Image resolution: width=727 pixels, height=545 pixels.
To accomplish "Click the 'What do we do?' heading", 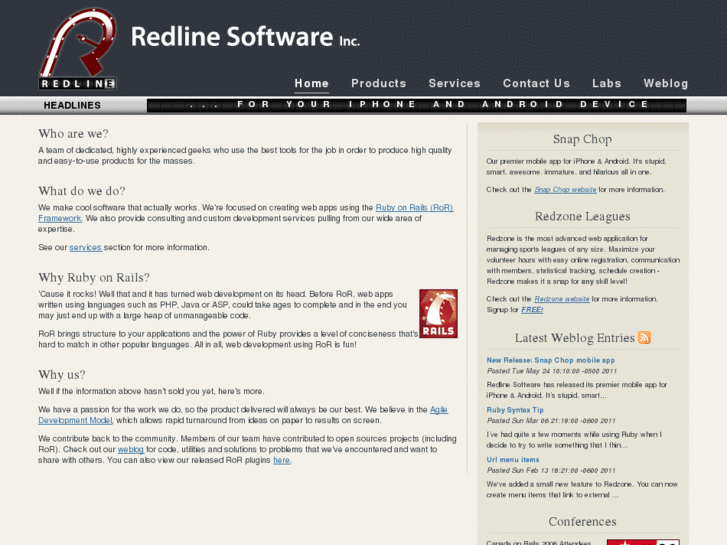I will pos(82,191).
